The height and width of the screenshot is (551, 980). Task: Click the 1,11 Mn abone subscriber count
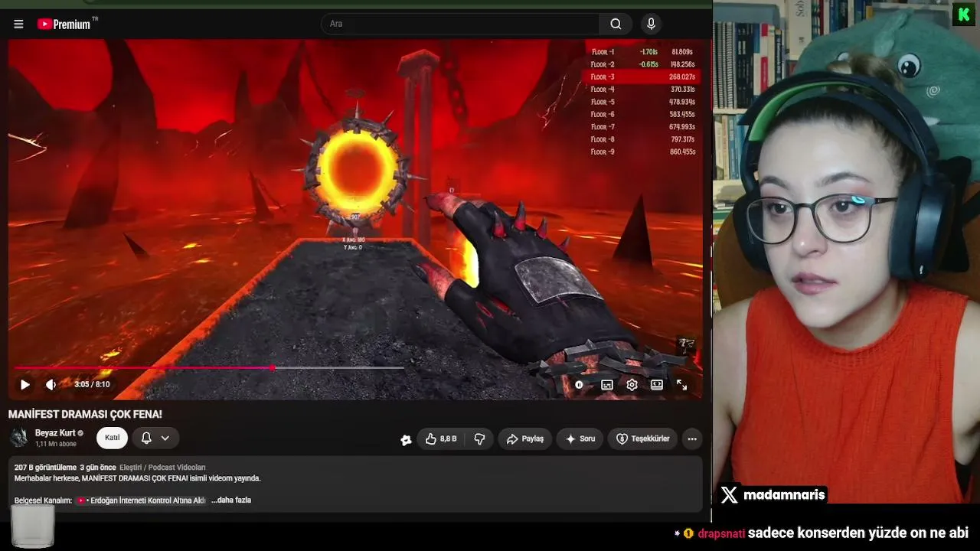[56, 444]
